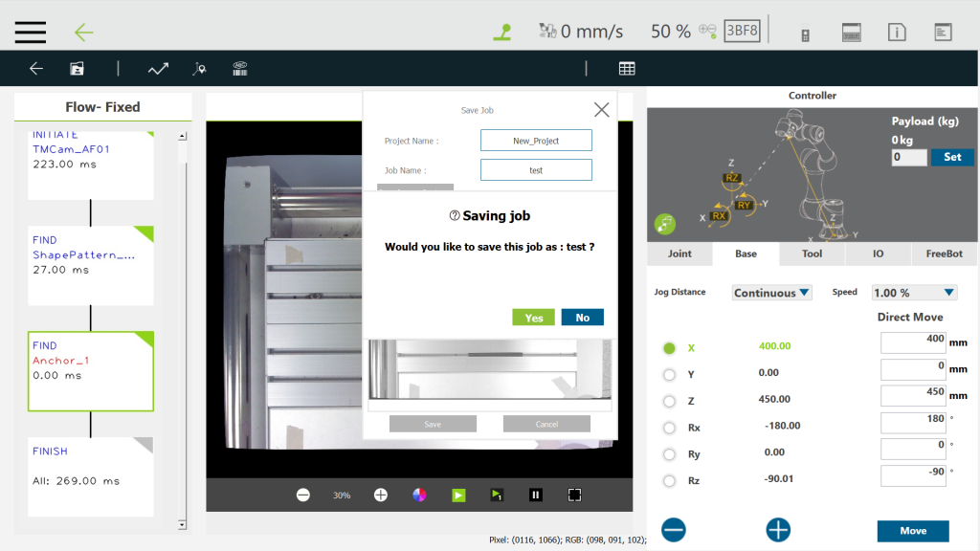Image resolution: width=980 pixels, height=551 pixels.
Task: Select the Z axis radio button
Action: pos(669,401)
